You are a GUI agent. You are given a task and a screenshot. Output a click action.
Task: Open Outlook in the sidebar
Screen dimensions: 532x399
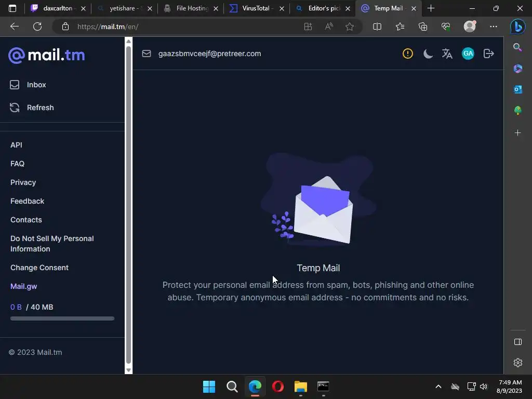pyautogui.click(x=517, y=89)
